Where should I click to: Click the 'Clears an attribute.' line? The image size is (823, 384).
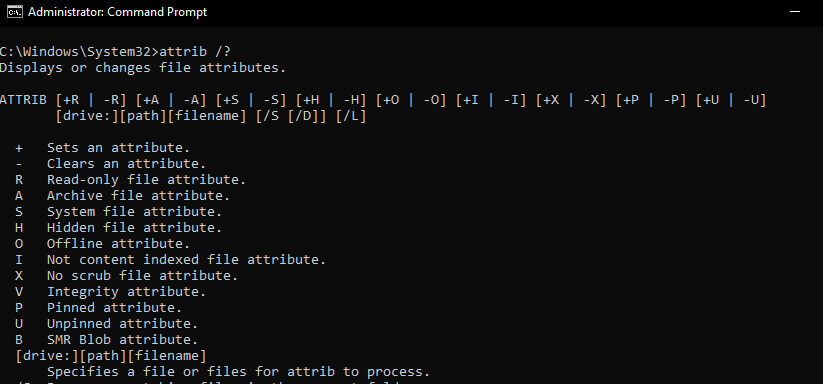126,164
